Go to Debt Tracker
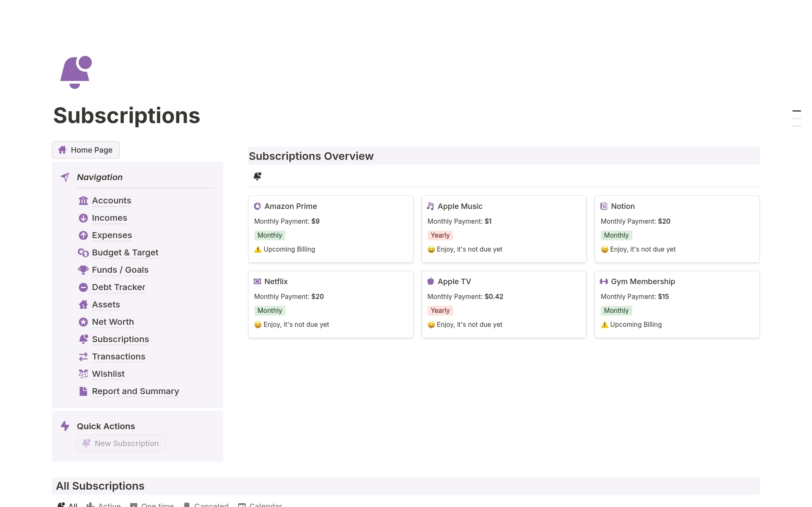The height and width of the screenshot is (507, 812). (119, 287)
